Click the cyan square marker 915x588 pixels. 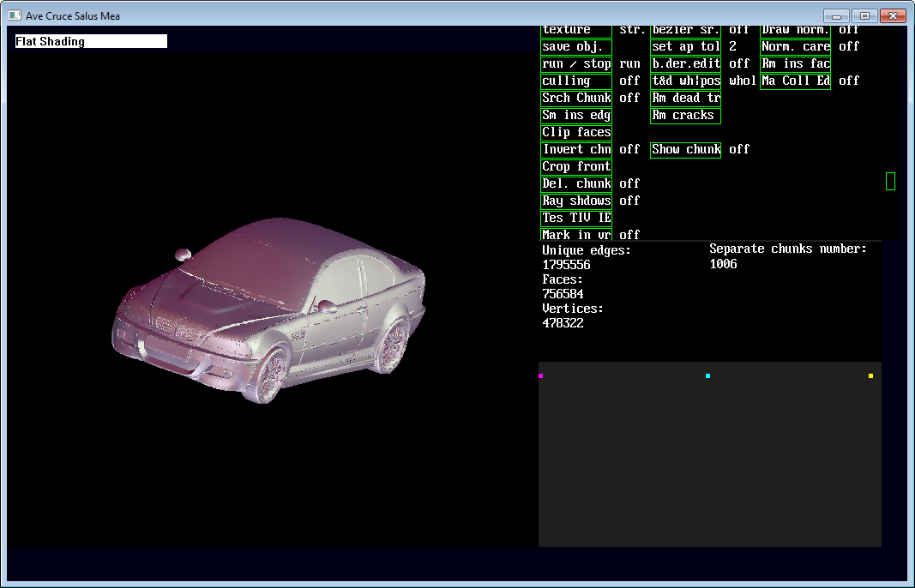click(707, 376)
